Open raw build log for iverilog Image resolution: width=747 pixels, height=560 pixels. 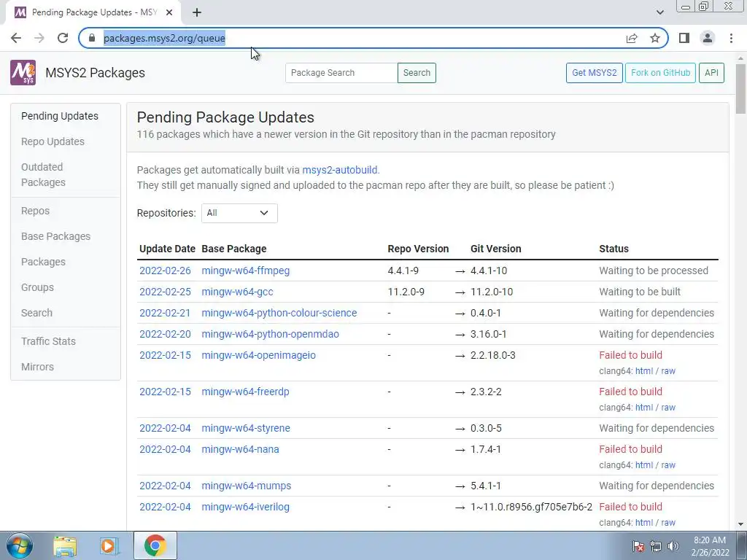pos(668,523)
